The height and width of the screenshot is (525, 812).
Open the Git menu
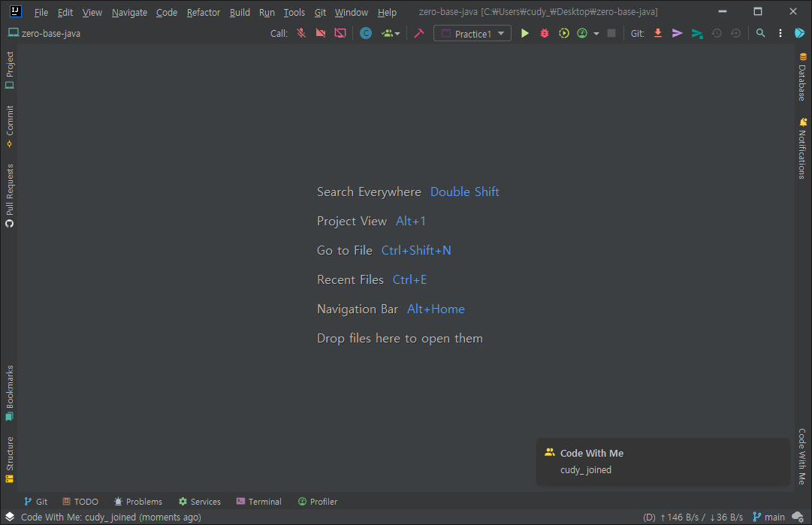321,12
